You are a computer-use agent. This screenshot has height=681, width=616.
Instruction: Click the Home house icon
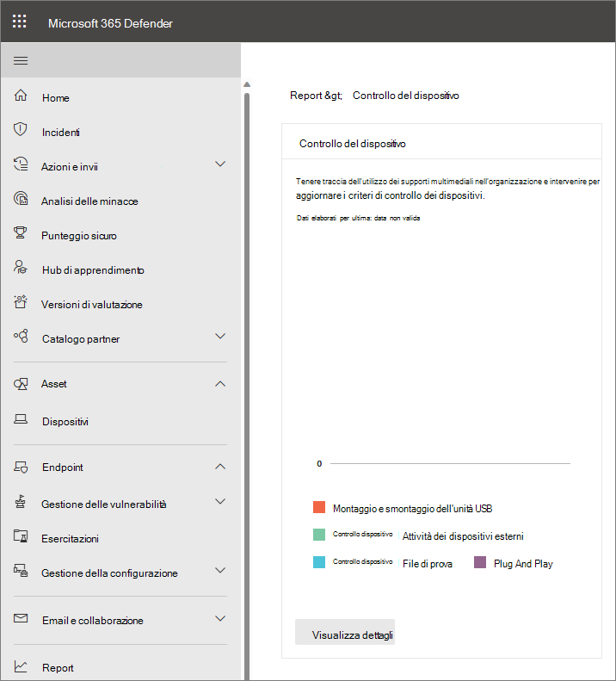(x=21, y=95)
